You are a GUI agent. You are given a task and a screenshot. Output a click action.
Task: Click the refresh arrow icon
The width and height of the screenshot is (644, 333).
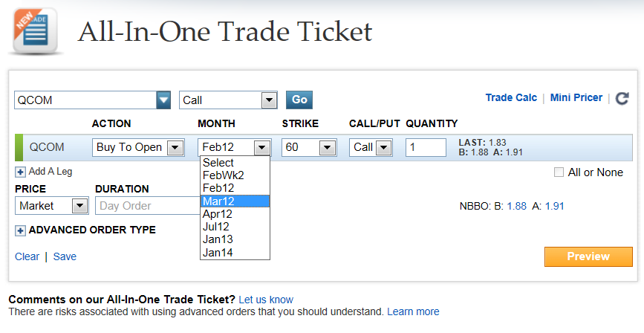point(622,99)
